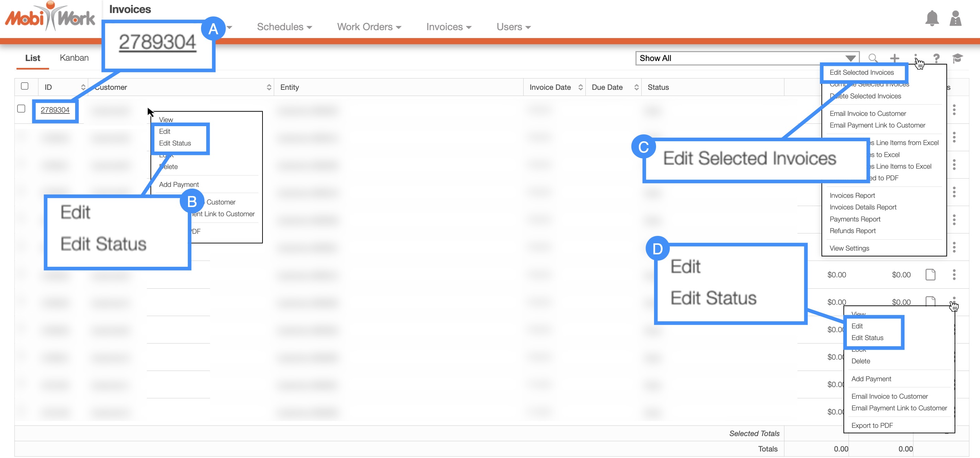Expand the Work Orders navigation menu
This screenshot has height=458, width=980.
[x=369, y=27]
